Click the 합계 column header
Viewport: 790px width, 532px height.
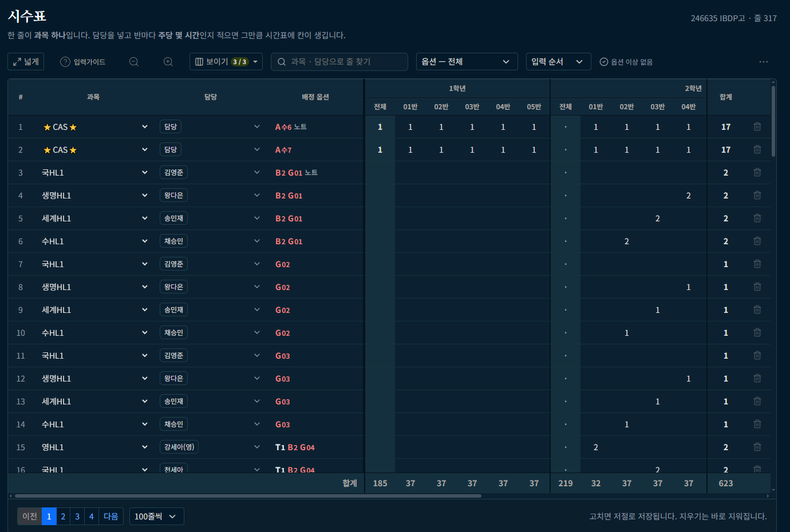coord(726,97)
